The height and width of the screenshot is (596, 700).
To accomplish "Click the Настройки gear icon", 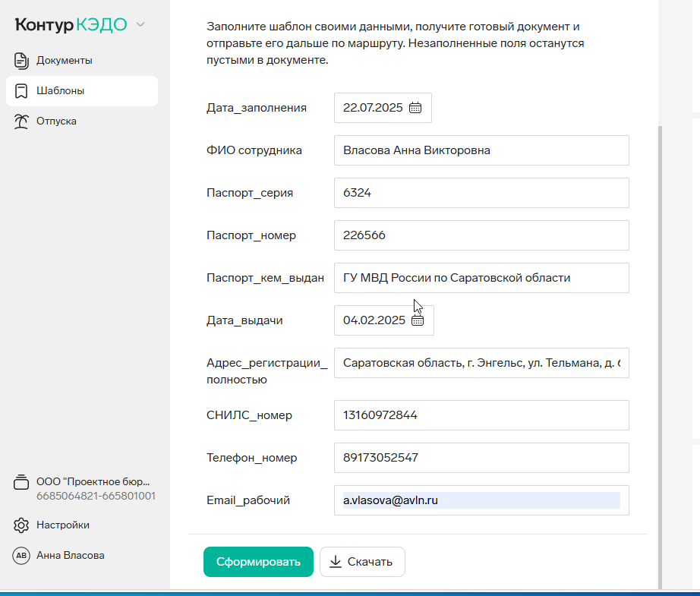I will pos(21,525).
